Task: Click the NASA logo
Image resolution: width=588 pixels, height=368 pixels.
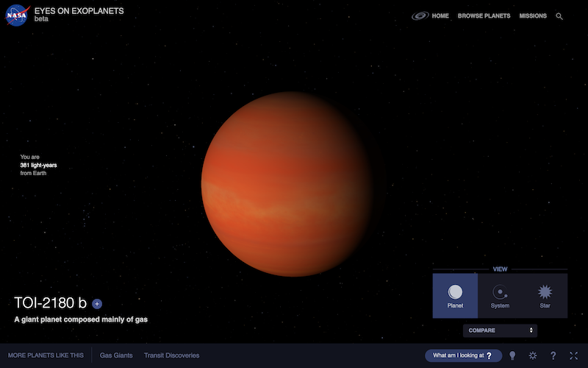Action: (x=17, y=14)
